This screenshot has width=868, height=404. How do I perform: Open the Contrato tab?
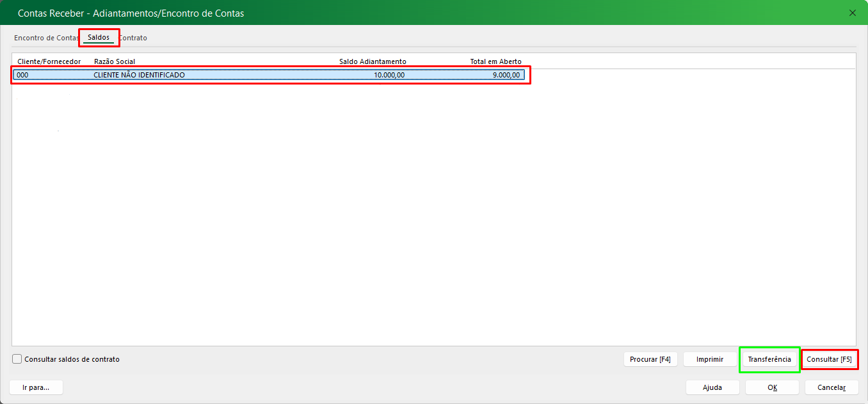pyautogui.click(x=134, y=38)
